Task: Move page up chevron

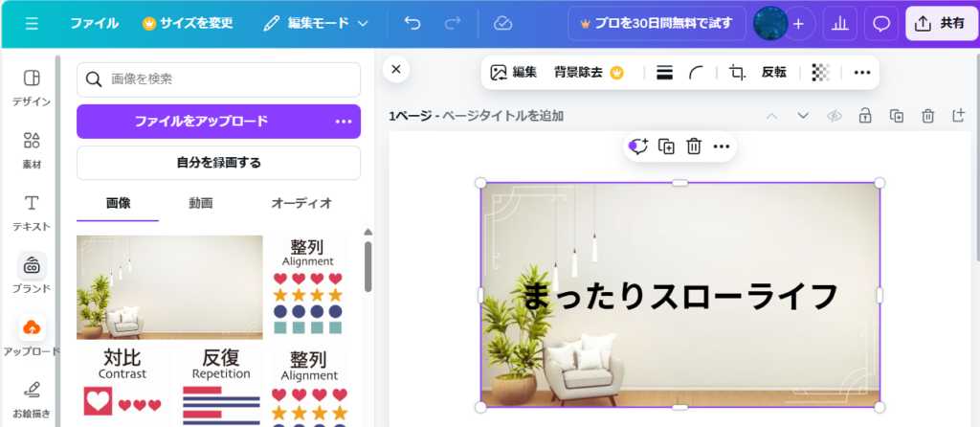Action: coord(772,116)
